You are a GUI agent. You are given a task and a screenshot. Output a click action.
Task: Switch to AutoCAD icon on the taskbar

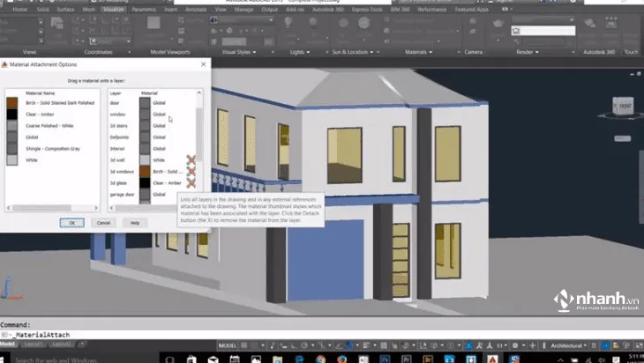[492, 359]
